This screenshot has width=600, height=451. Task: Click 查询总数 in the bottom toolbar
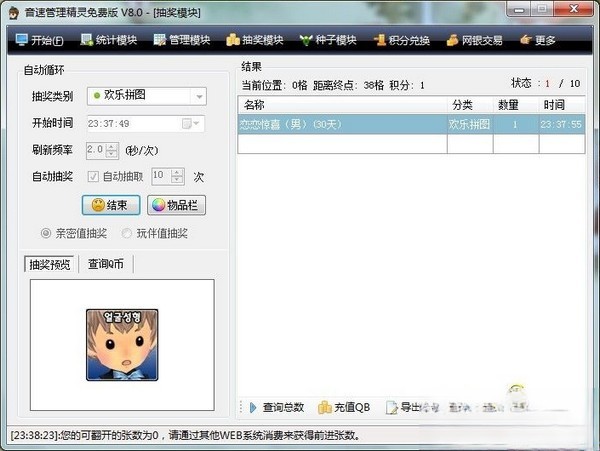click(276, 407)
